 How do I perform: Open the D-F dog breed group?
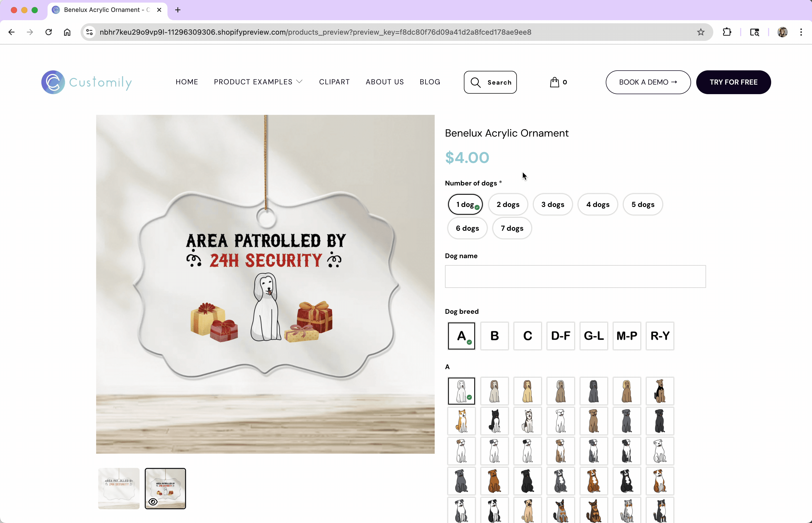tap(561, 336)
